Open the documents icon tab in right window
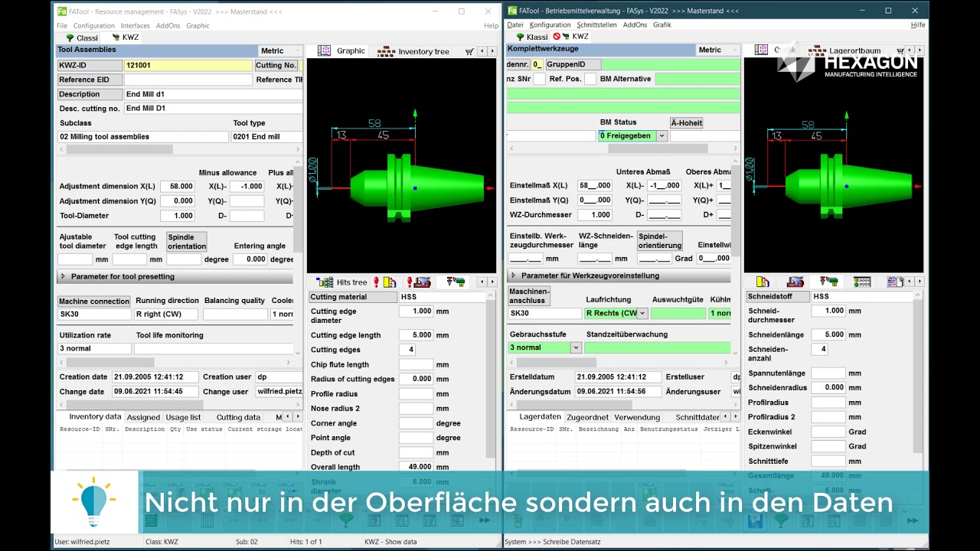 pyautogui.click(x=895, y=282)
